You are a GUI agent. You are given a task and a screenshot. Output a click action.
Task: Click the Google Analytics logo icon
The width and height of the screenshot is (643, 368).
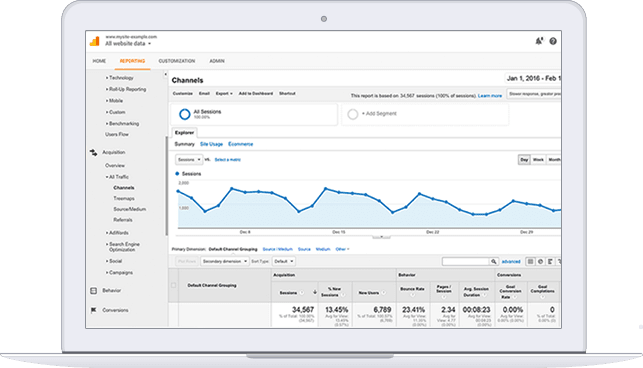tap(95, 41)
